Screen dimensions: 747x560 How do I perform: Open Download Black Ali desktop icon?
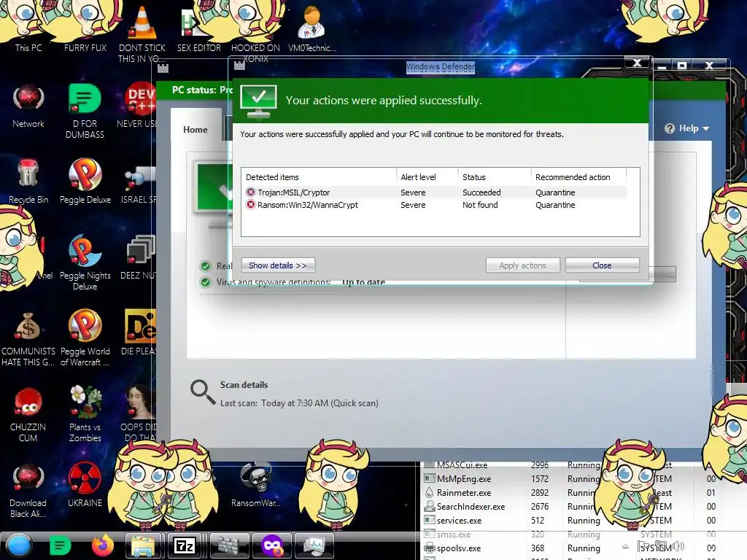pyautogui.click(x=28, y=491)
